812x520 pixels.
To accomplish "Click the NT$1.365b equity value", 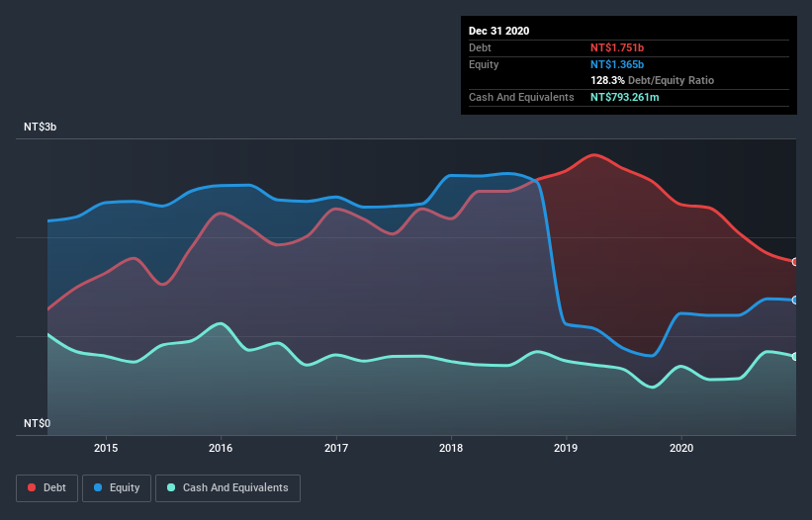I will point(617,64).
